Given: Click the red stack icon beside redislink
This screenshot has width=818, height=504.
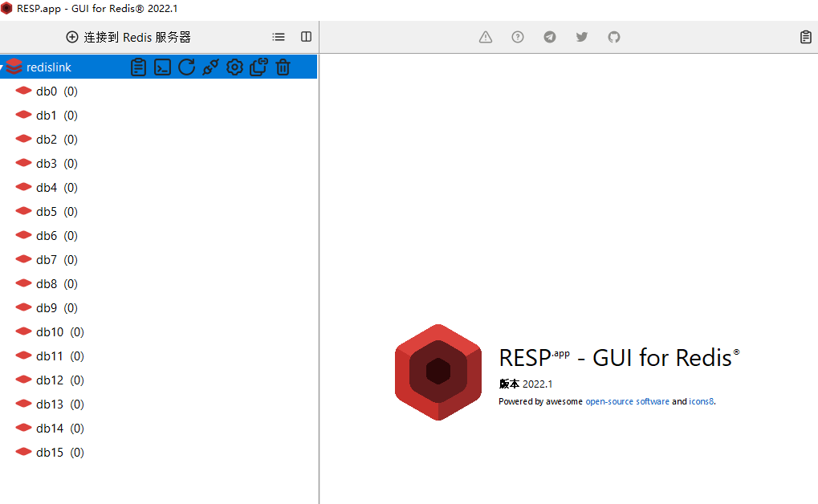Looking at the screenshot, I should click(14, 67).
